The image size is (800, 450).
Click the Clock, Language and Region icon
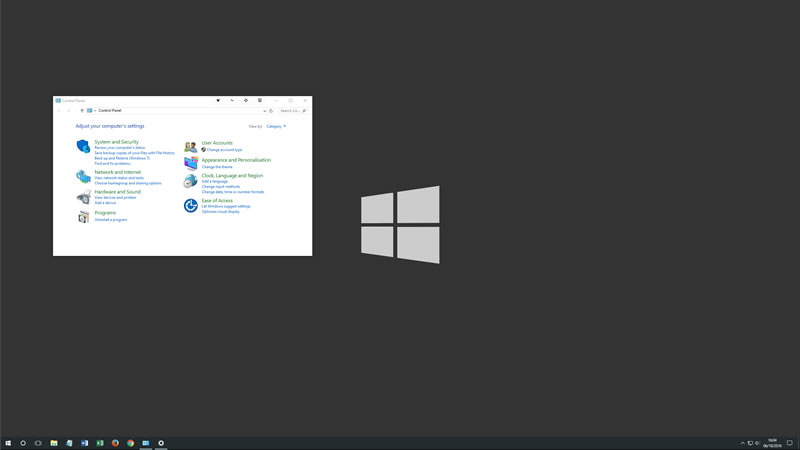point(191,181)
